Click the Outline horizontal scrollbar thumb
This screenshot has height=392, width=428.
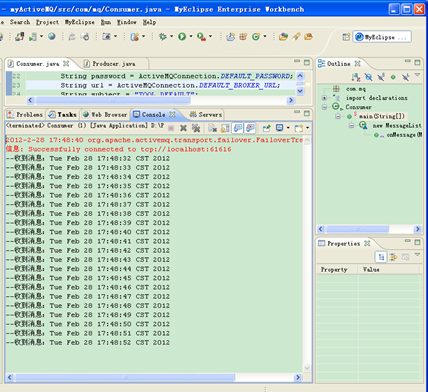pyautogui.click(x=357, y=229)
